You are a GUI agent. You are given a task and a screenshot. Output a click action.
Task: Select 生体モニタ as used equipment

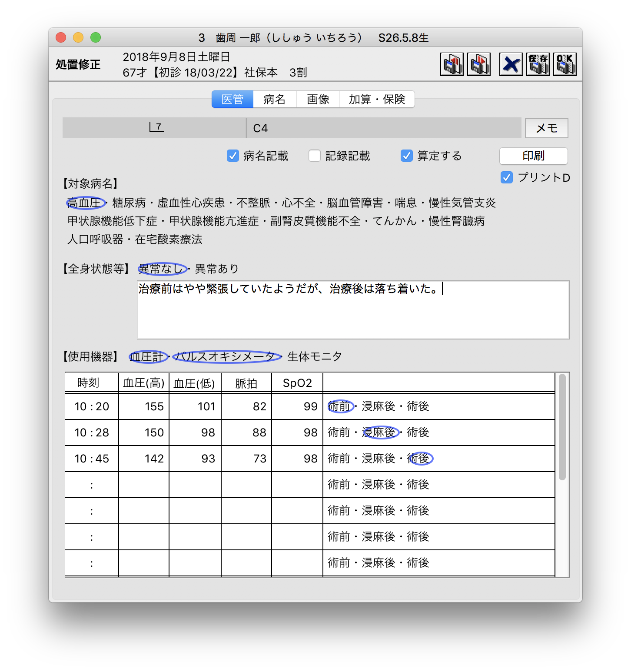click(315, 357)
